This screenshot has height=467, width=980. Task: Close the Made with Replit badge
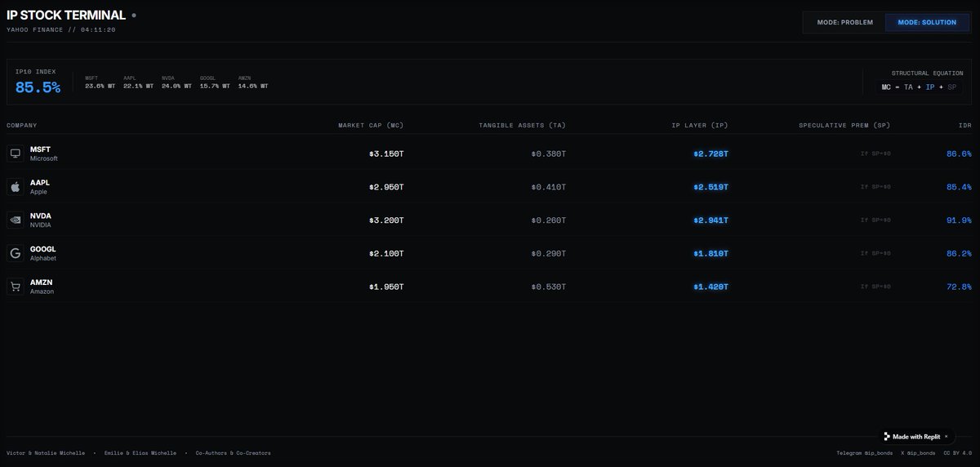pos(947,437)
